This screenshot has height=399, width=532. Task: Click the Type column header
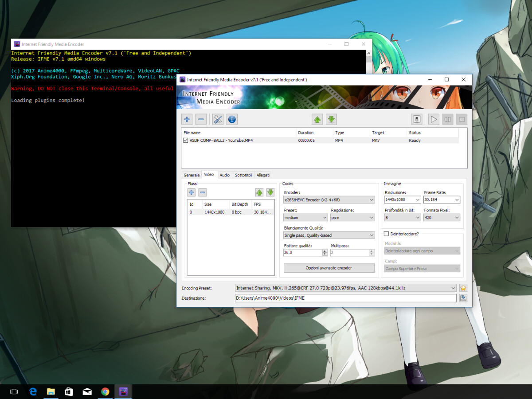352,133
